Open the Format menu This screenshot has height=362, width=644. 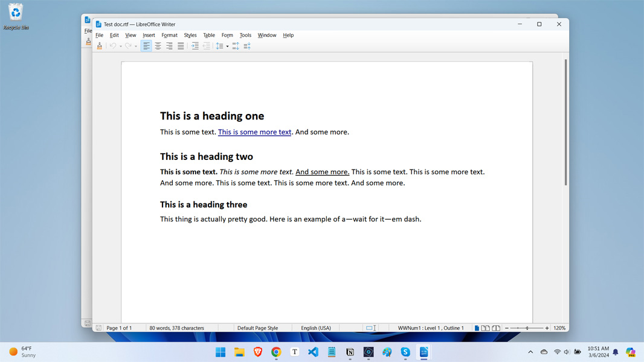[169, 35]
